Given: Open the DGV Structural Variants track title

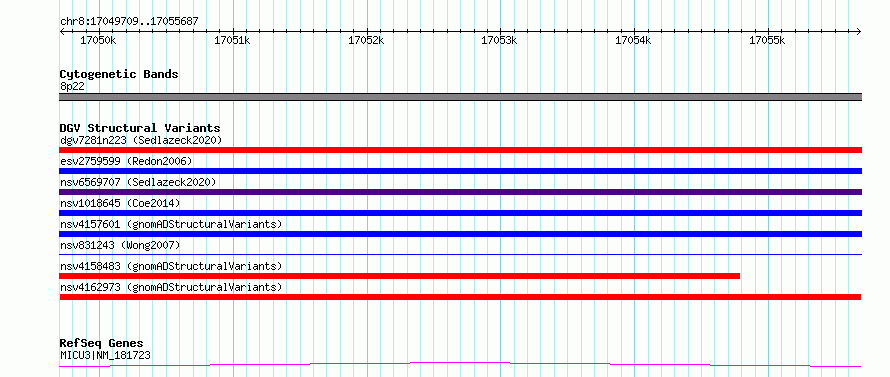Looking at the screenshot, I should (140, 128).
